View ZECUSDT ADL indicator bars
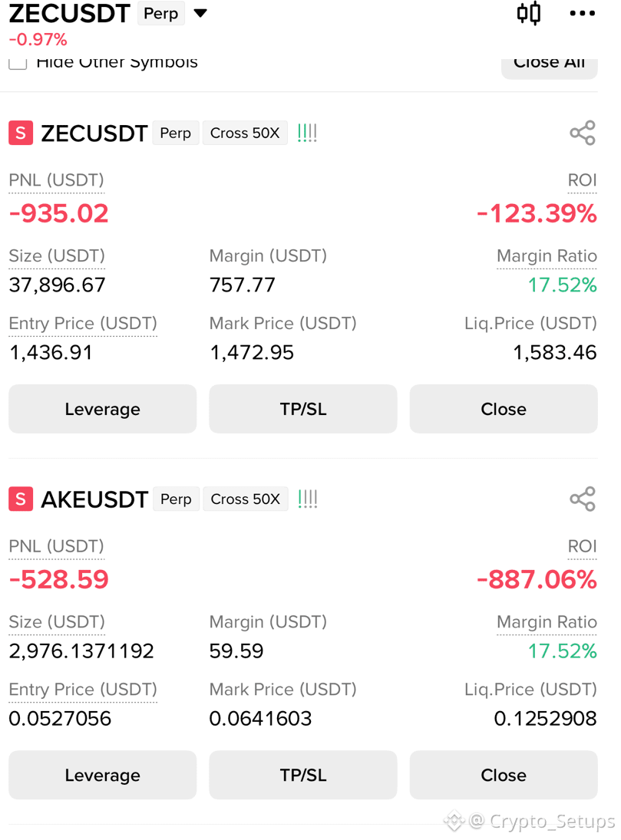The image size is (621, 840). 307,133
